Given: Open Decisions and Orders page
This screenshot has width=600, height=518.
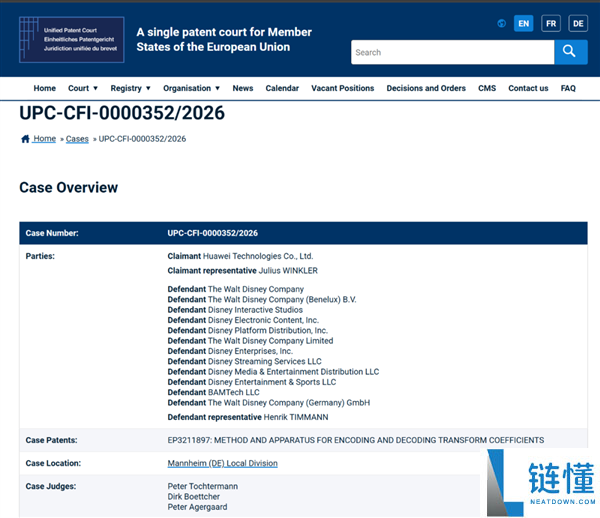Looking at the screenshot, I should click(426, 88).
